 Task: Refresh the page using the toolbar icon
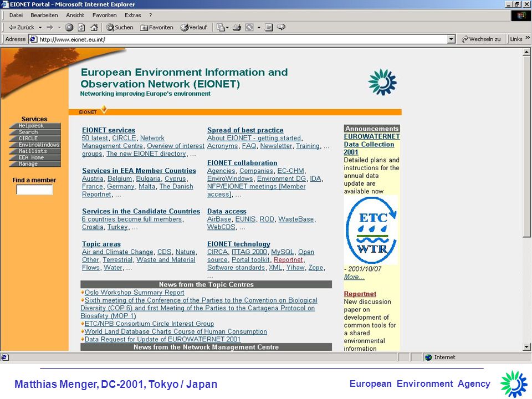(x=81, y=28)
